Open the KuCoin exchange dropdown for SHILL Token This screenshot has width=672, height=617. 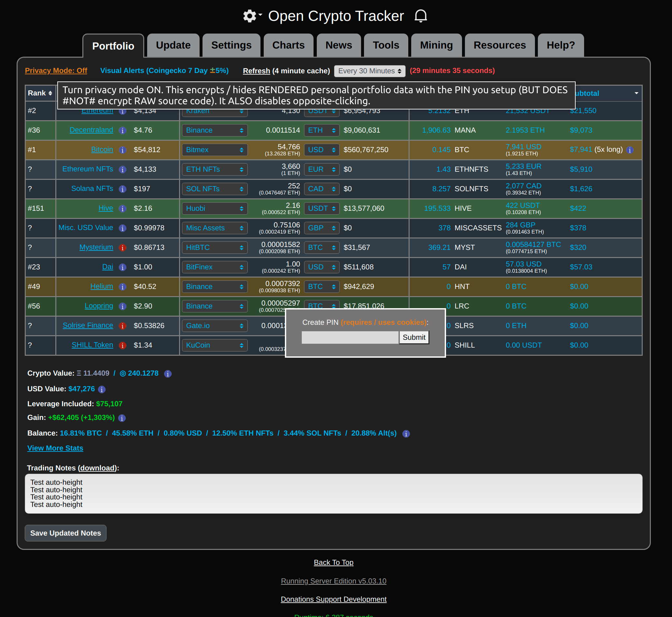click(215, 345)
